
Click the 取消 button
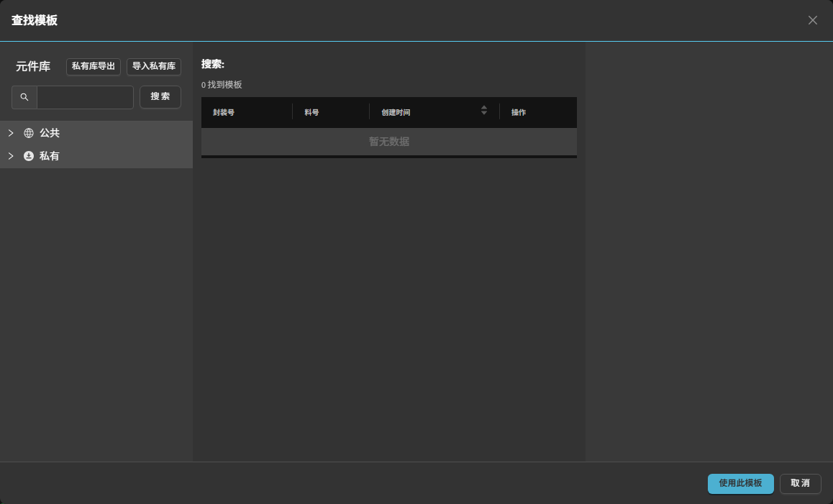coord(800,483)
